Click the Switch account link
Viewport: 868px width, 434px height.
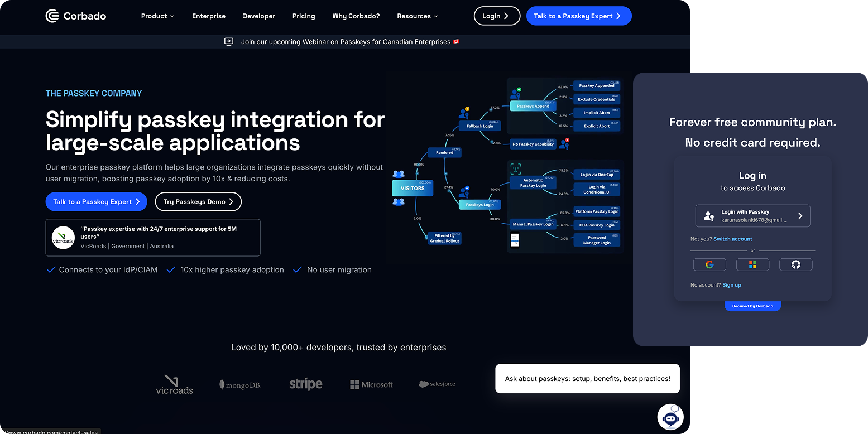point(733,239)
